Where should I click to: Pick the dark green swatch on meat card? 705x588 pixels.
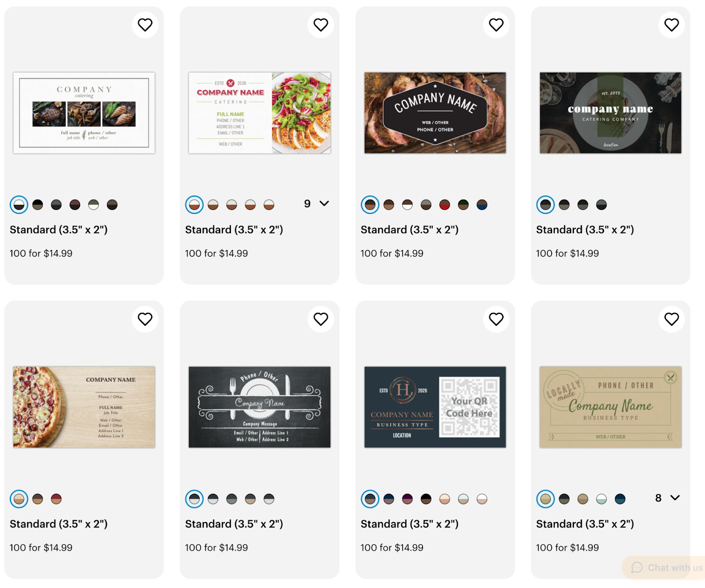pyautogui.click(x=463, y=205)
